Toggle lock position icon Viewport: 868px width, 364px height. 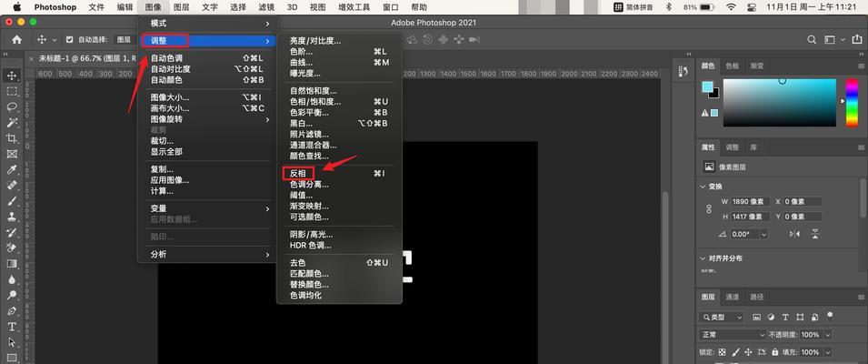point(748,352)
